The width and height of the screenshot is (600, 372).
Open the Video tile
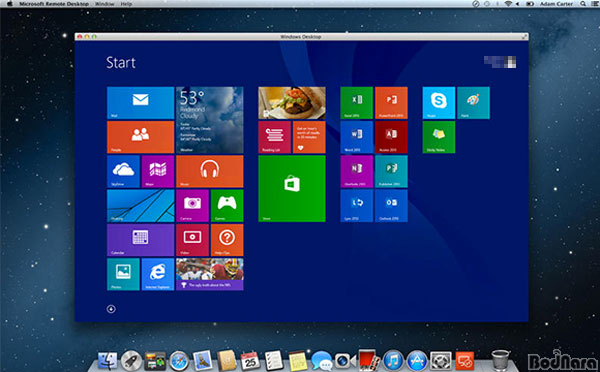[x=192, y=240]
